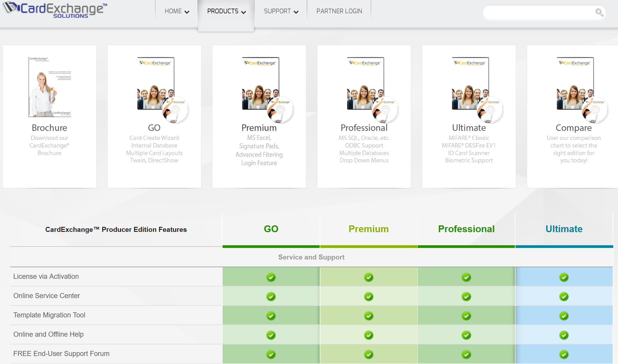Click the GO card title

pos(154,128)
